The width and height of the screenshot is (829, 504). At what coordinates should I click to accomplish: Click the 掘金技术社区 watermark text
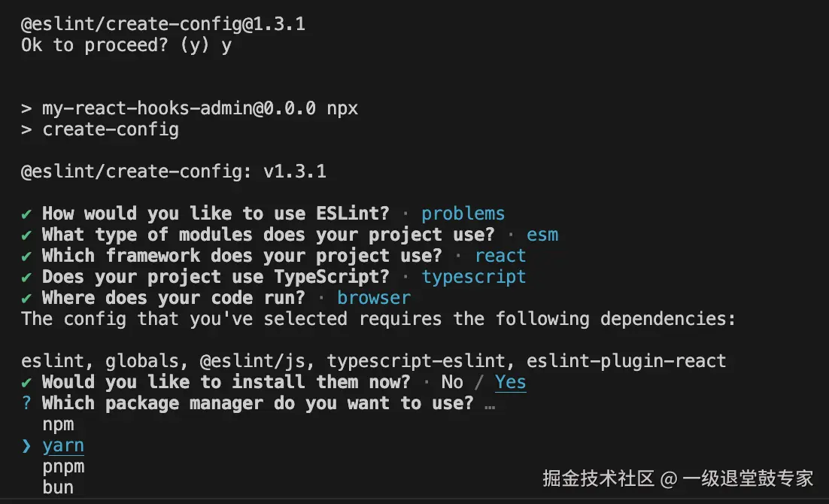(598, 478)
